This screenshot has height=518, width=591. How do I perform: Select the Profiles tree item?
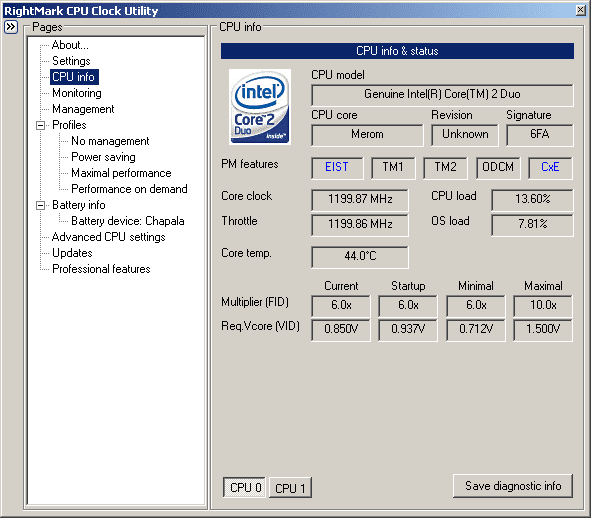click(69, 125)
